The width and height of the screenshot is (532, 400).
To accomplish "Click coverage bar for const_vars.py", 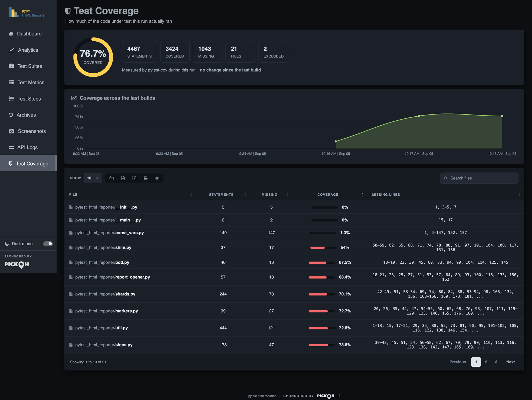I will point(323,233).
